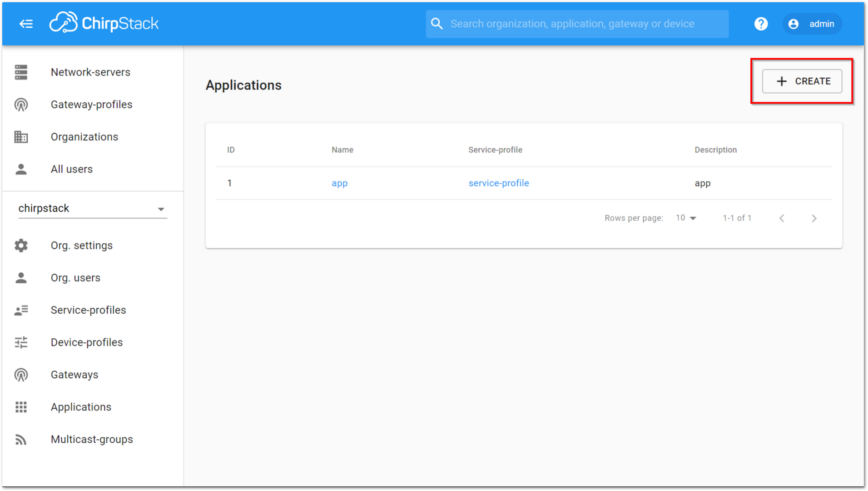Click the '1-1 of 1' pagination text
The height and width of the screenshot is (491, 868).
737,218
